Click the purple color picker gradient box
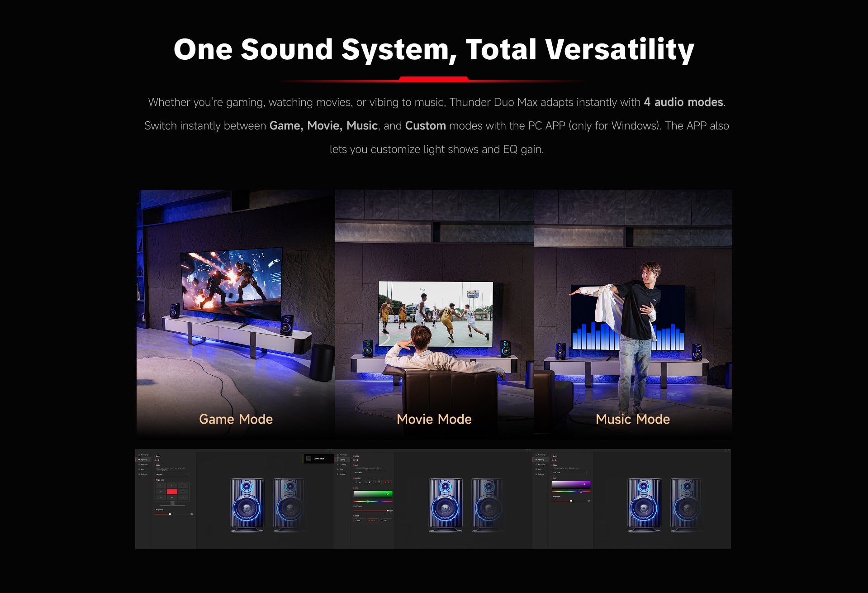 pyautogui.click(x=571, y=484)
